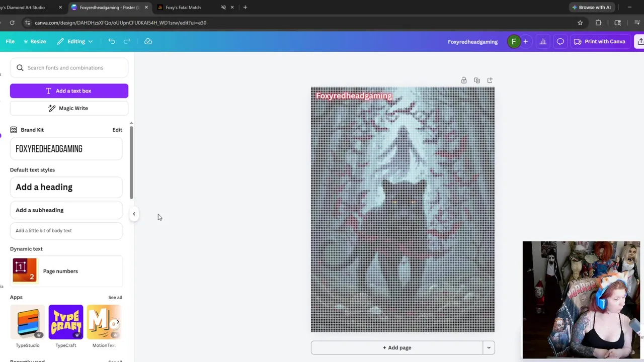Viewport: 644px width, 362px height.
Task: Lock the page using the padlock icon
Action: [x=464, y=80]
